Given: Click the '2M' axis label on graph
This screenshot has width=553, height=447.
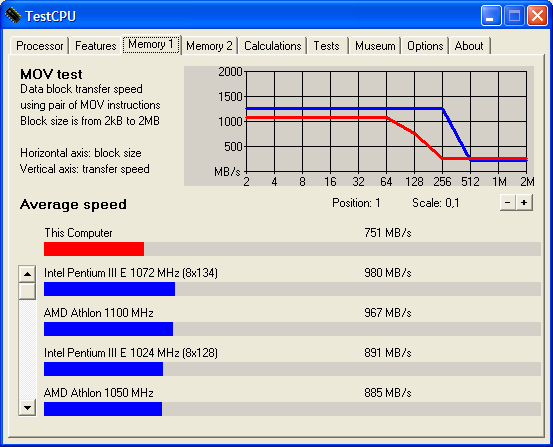Looking at the screenshot, I should [x=527, y=182].
